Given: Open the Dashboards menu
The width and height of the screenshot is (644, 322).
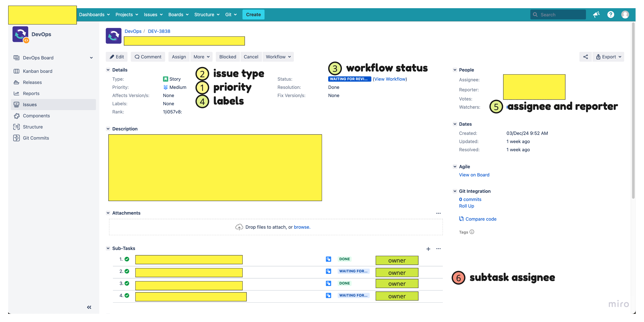Looking at the screenshot, I should [x=94, y=15].
